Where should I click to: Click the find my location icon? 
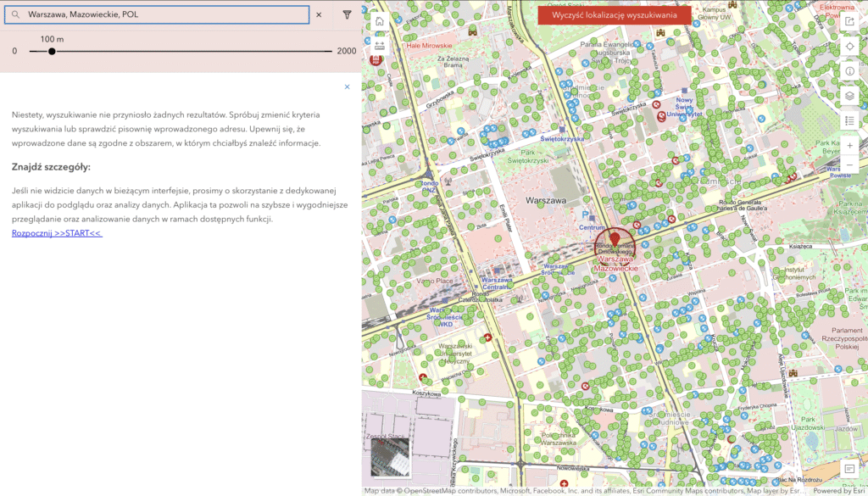tap(850, 46)
